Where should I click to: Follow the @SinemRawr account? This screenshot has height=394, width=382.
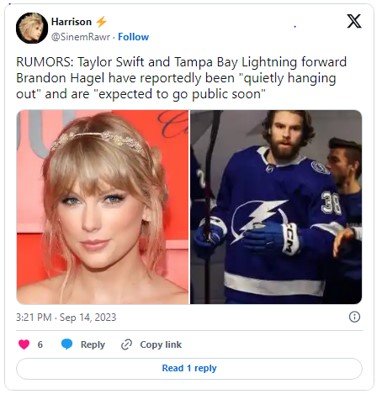133,37
